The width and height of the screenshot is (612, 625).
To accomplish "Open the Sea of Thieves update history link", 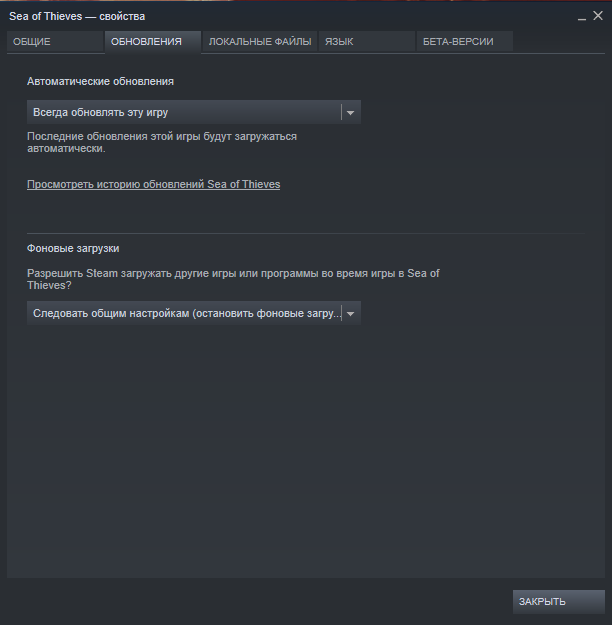I will 153,185.
